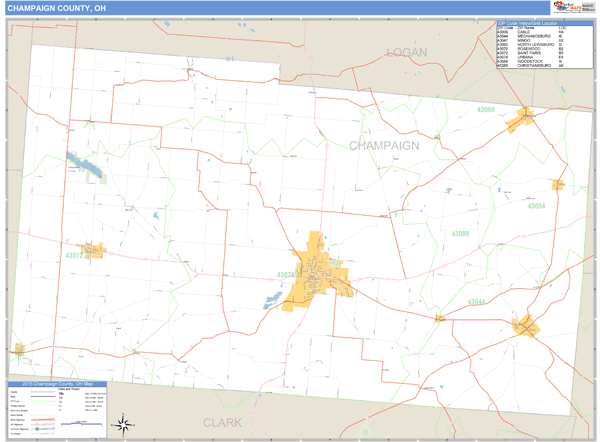This screenshot has height=442, width=600.
Task: Click the CLARK county label
Action: coord(222,422)
